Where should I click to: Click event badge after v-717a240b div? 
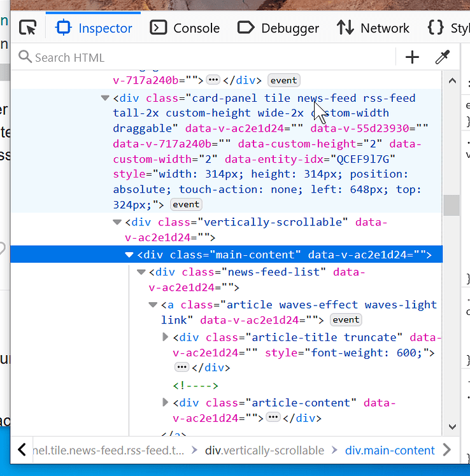[284, 80]
